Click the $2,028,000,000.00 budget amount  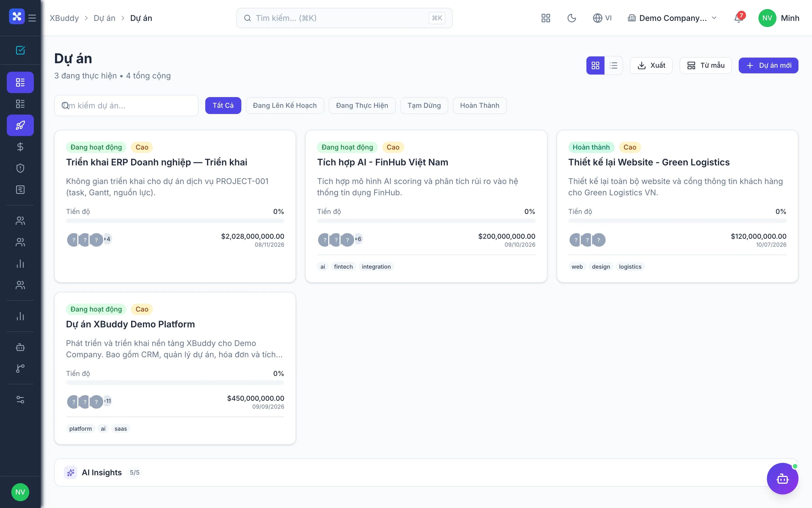tap(253, 236)
